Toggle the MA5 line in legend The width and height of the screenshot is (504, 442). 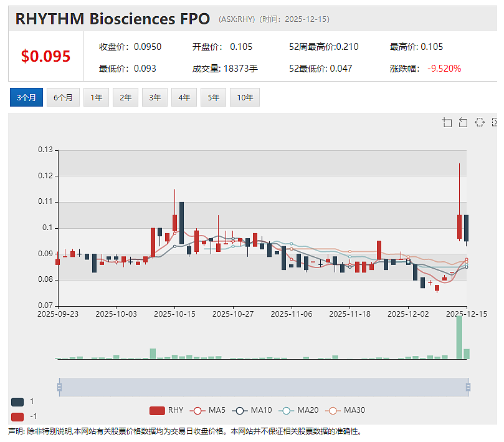[207, 410]
